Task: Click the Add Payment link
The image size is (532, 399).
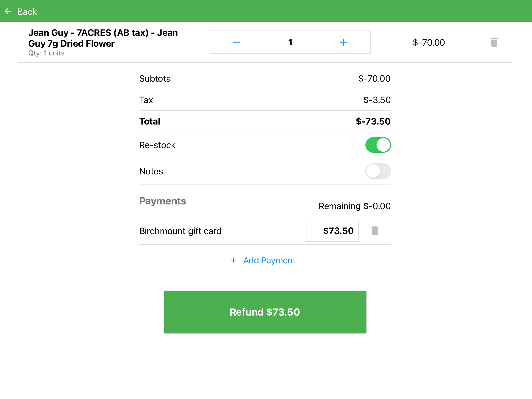Action: pos(269,260)
